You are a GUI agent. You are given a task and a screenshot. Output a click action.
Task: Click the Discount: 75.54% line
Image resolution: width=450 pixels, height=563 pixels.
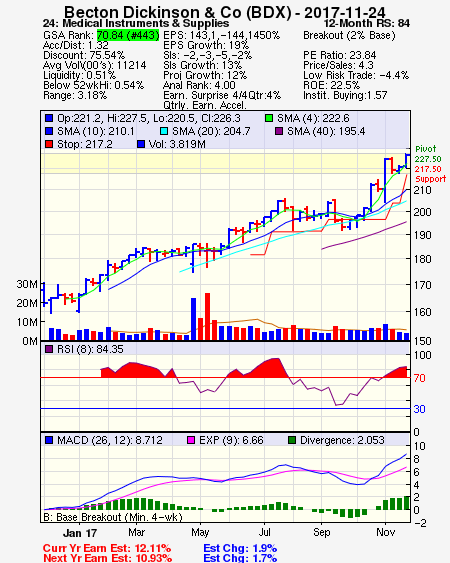(x=84, y=55)
